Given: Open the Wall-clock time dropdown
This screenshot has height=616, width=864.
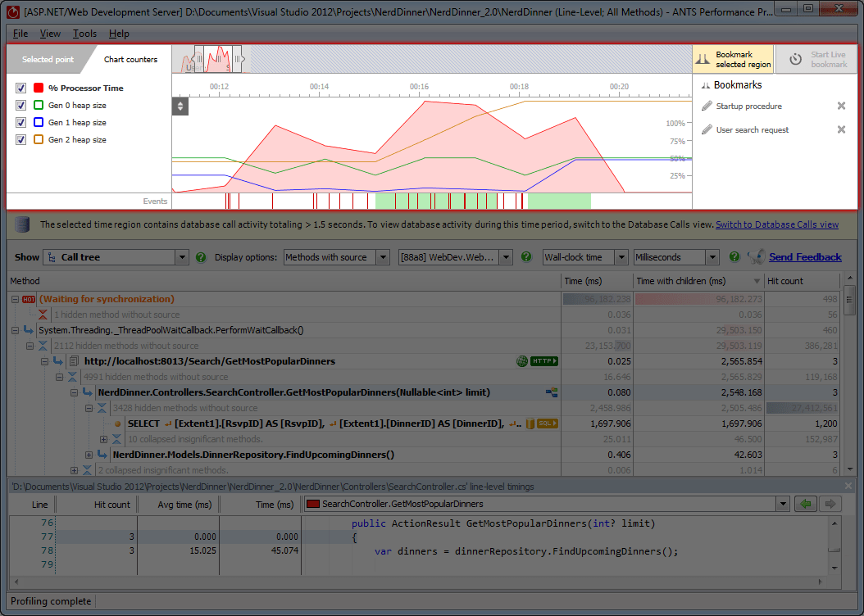Looking at the screenshot, I should 621,257.
